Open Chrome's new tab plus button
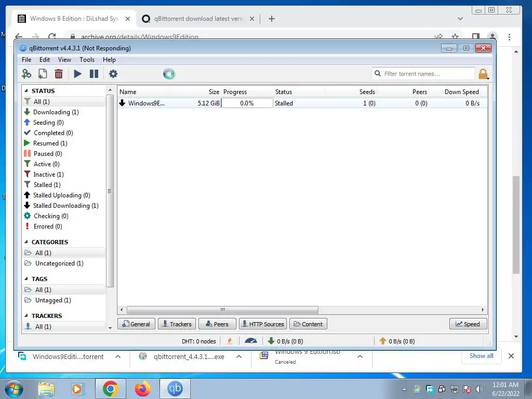 point(271,19)
